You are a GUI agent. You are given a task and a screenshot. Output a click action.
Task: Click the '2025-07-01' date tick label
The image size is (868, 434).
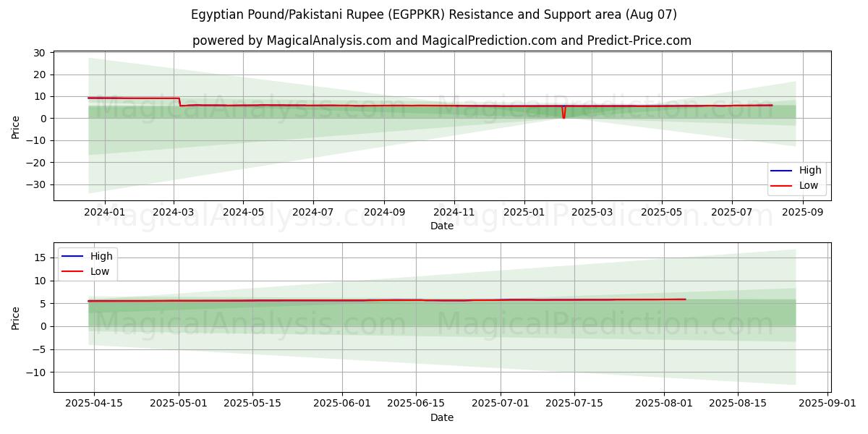[x=501, y=404]
